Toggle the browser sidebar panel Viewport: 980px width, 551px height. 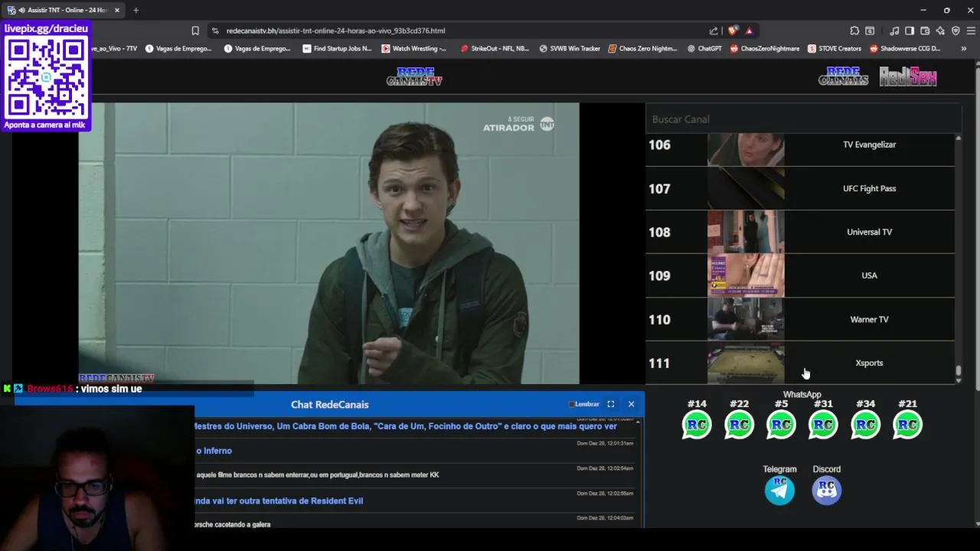[910, 31]
